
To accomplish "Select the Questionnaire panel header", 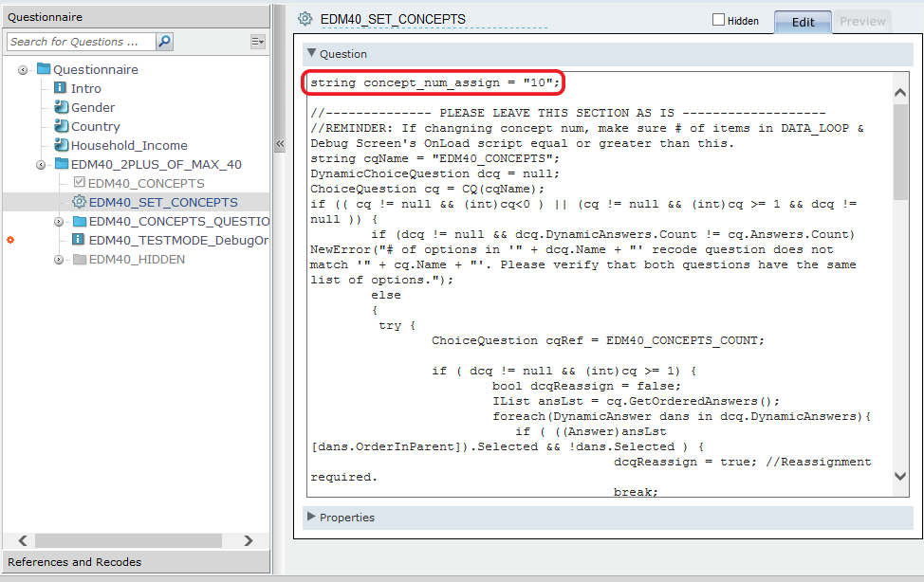I will [136, 17].
